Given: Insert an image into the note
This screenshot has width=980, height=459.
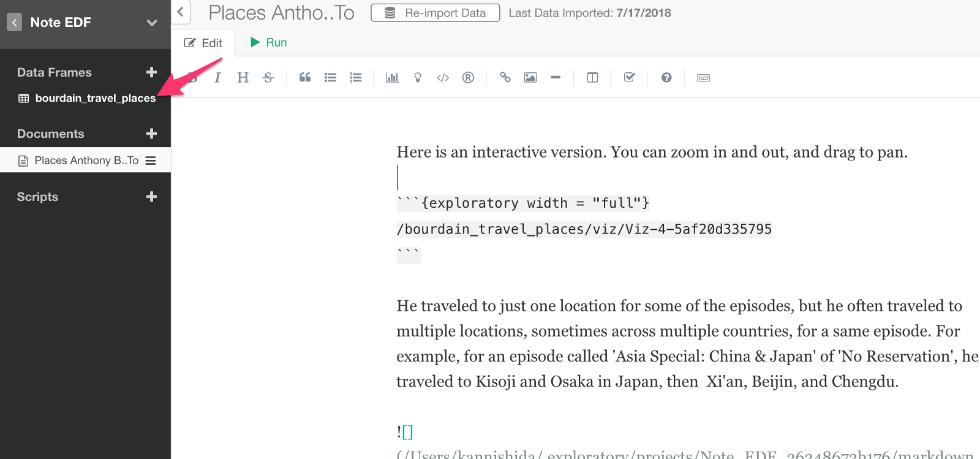Looking at the screenshot, I should coord(530,78).
